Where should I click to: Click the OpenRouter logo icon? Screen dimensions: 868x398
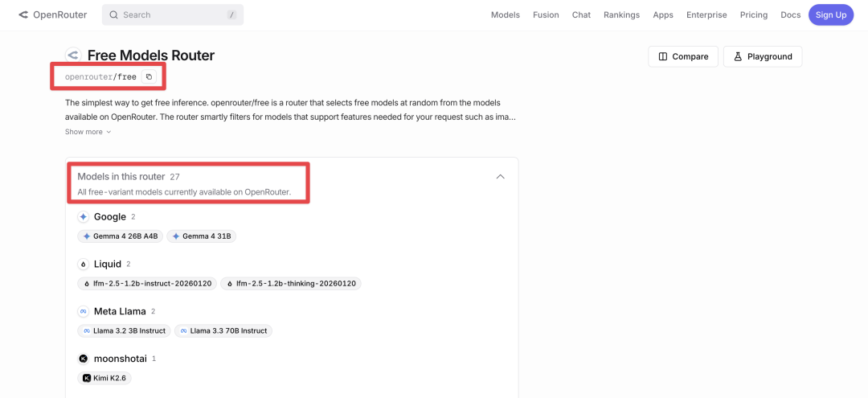tap(23, 15)
